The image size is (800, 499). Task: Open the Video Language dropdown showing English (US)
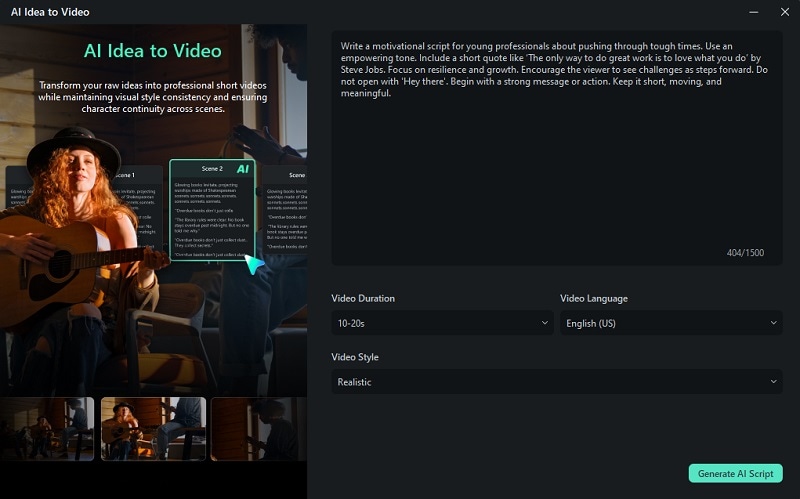point(671,323)
